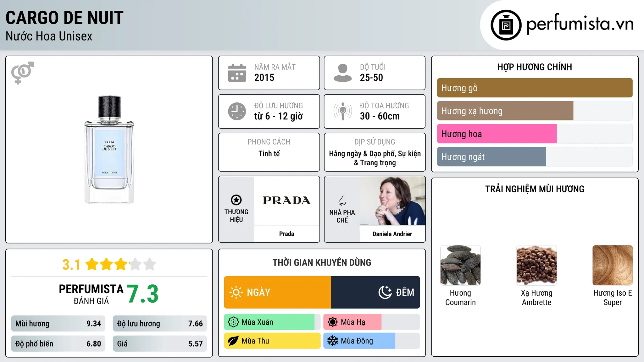Click the Mùa Hạ season bar
Viewport: 644px width, 362px height.
(x=371, y=322)
